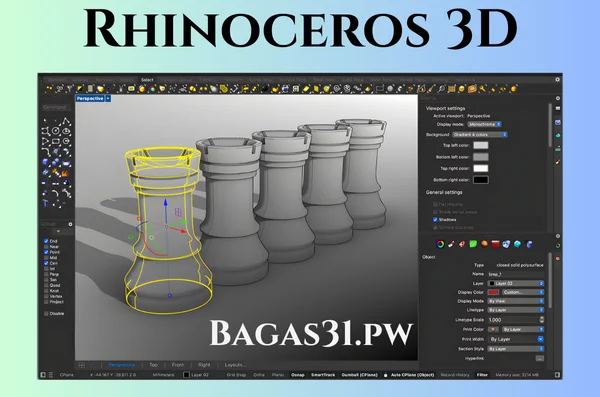Open the Section Style By Layer dropdown

tap(516, 349)
